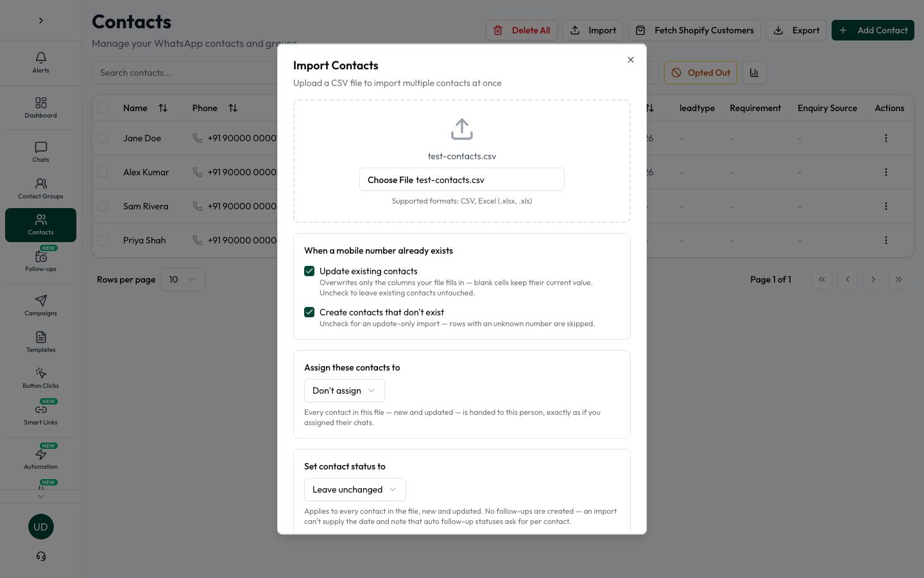Open Follow-ups in the sidebar
This screenshot has height=578, width=924.
click(40, 261)
